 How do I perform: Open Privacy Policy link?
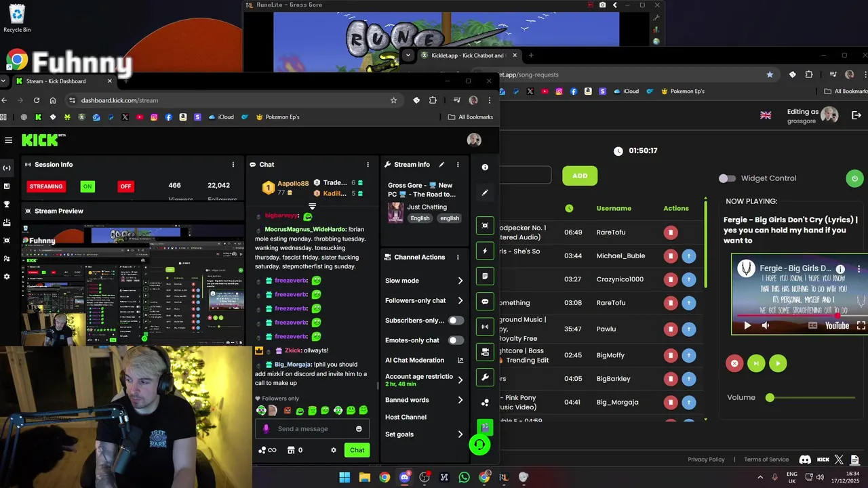706,460
